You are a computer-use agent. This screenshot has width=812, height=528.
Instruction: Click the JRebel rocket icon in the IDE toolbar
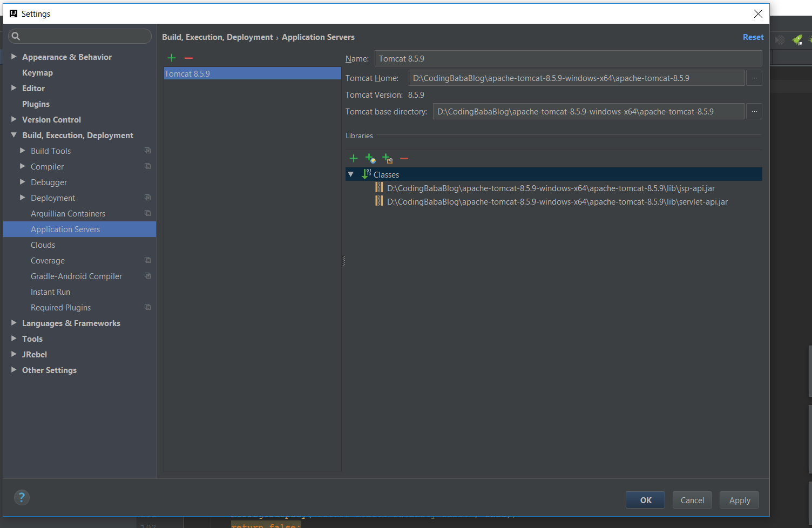point(797,40)
